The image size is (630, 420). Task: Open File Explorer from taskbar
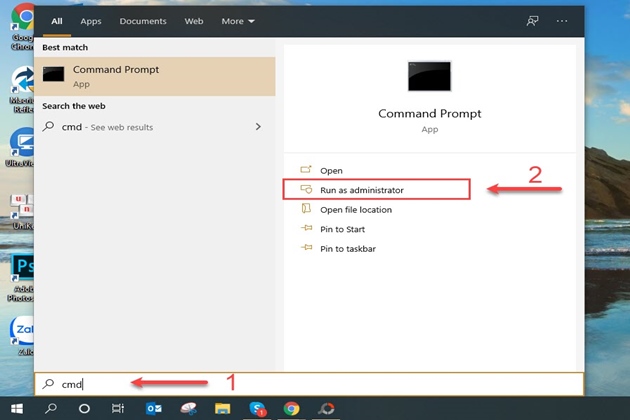click(222, 409)
